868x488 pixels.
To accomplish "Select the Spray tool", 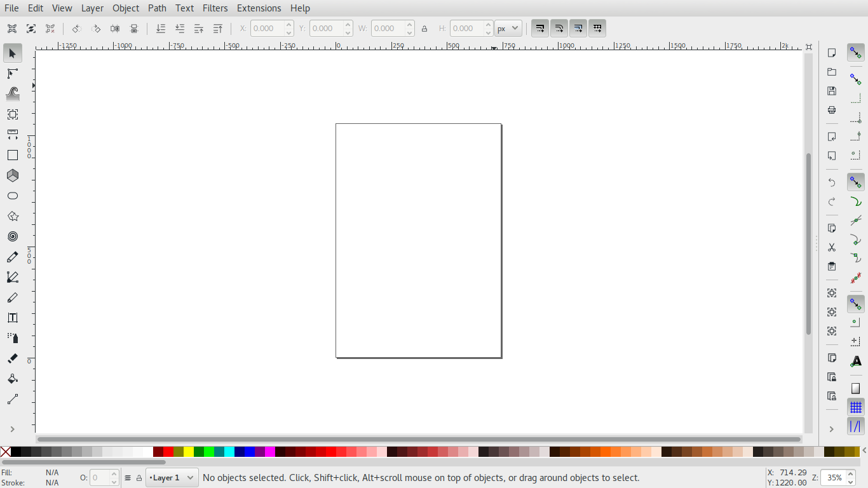I will [13, 338].
